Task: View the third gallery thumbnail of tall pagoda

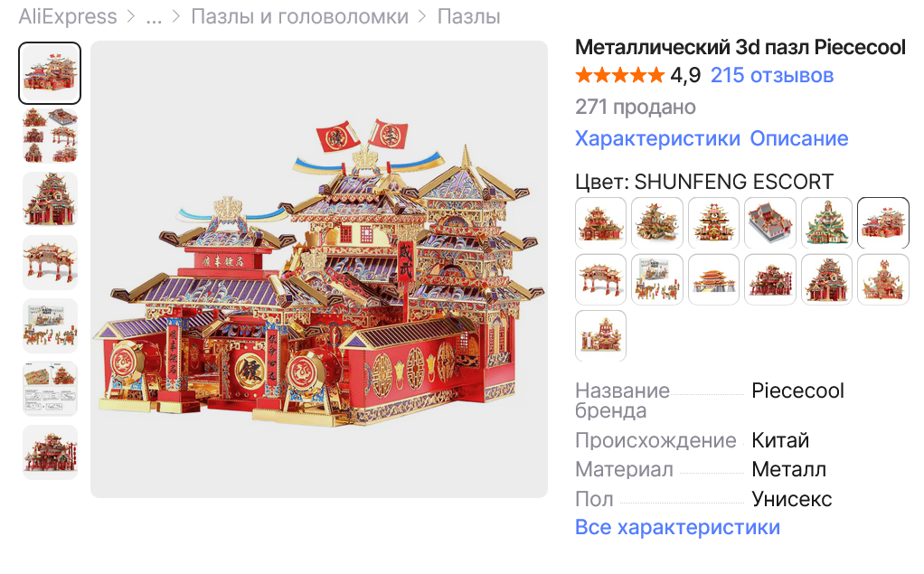Action: pyautogui.click(x=50, y=199)
